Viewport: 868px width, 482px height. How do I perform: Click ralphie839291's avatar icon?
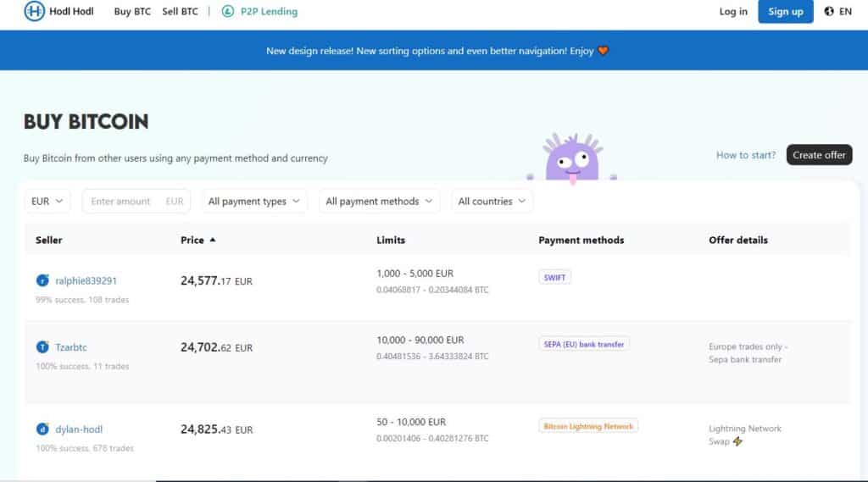[x=42, y=280]
